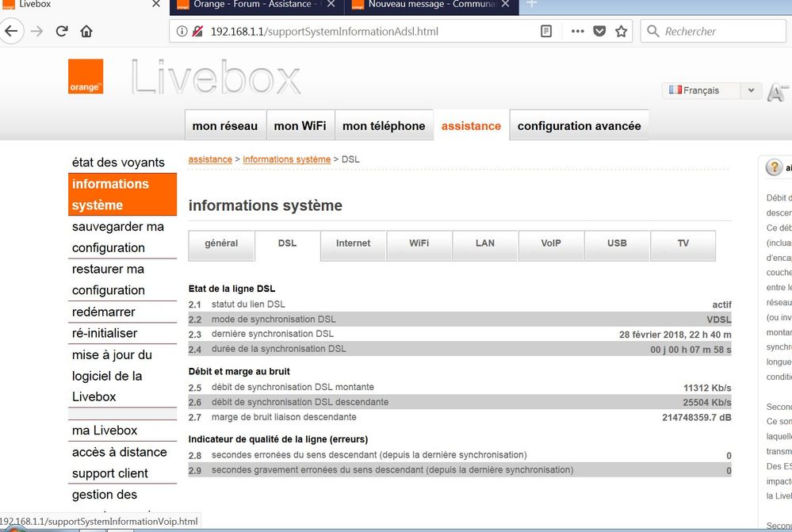The image size is (792, 532).
Task: Select the Internet information tab
Action: point(353,245)
